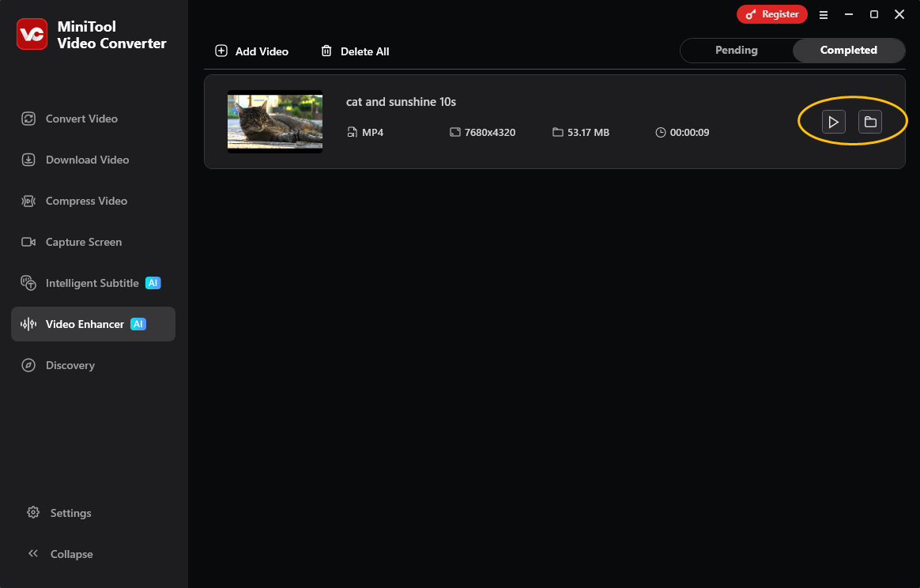920x588 pixels.
Task: Open the Download Video tool
Action: pos(87,160)
